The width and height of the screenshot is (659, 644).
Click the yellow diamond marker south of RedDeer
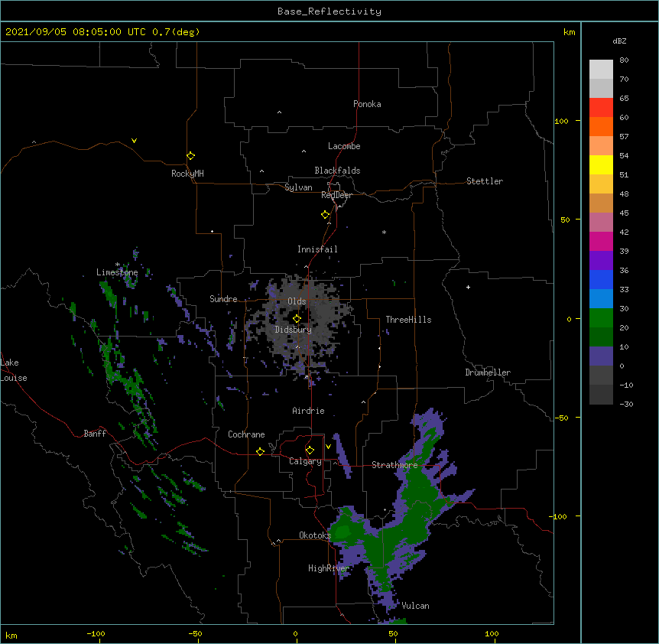coord(325,214)
